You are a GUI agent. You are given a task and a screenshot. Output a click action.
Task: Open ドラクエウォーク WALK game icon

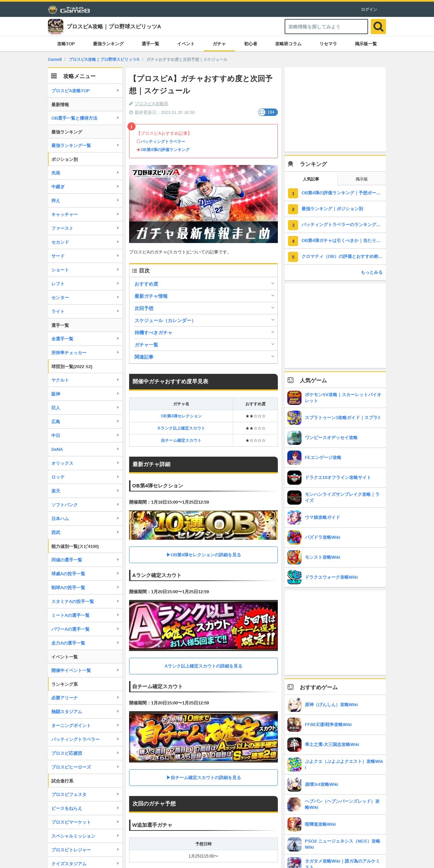[x=294, y=577]
